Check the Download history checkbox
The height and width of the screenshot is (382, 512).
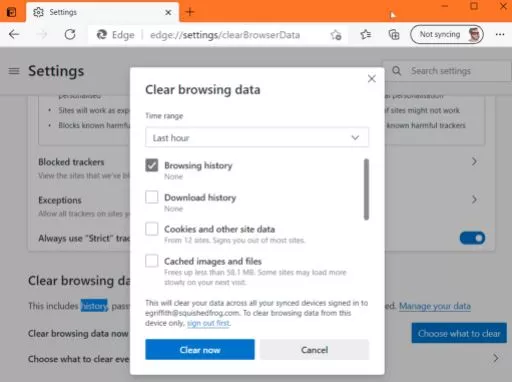click(x=152, y=197)
